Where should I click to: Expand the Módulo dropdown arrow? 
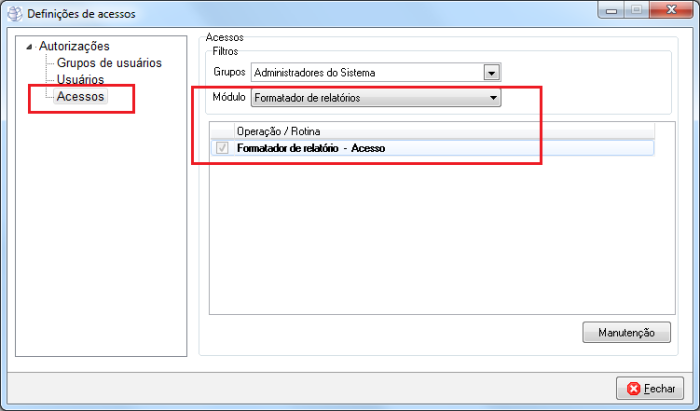[492, 98]
